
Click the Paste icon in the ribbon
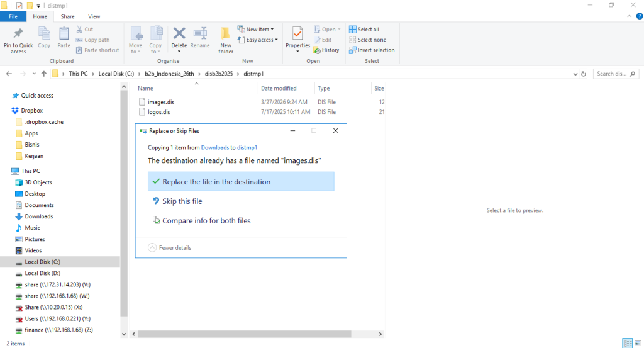(64, 35)
